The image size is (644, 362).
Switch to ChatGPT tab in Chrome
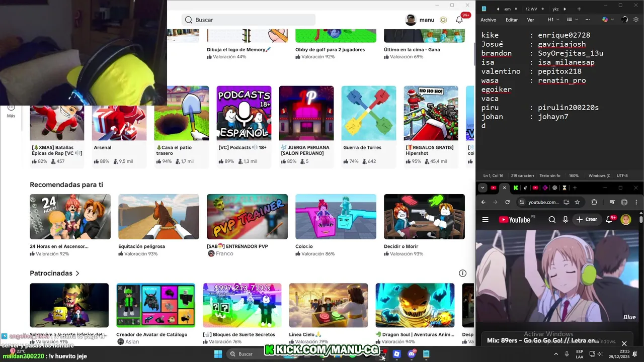tap(554, 188)
